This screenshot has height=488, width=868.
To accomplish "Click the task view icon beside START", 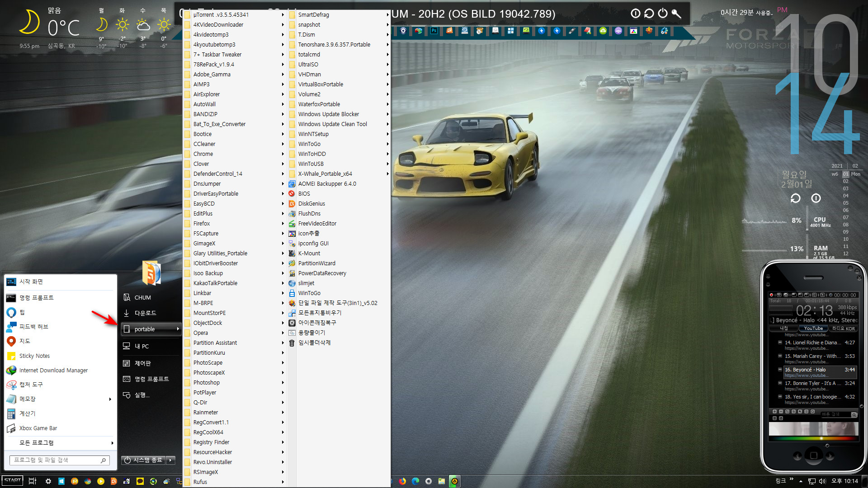I will click(x=32, y=481).
